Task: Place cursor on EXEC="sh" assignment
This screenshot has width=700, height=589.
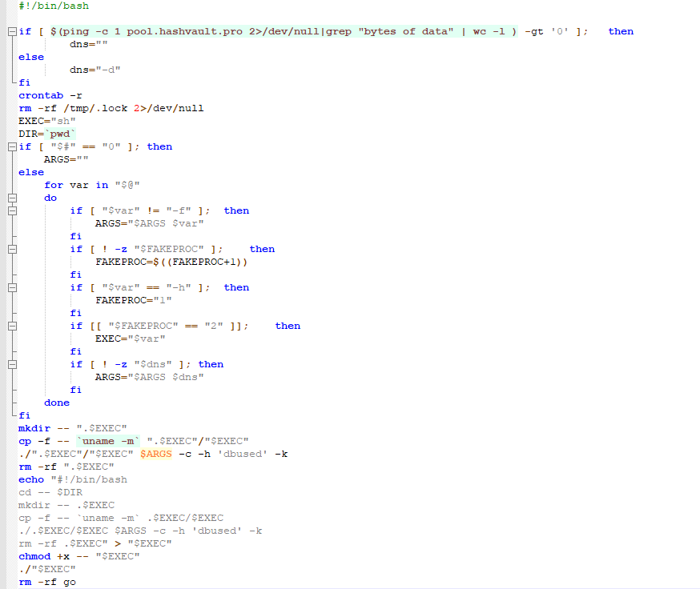Action: tap(47, 121)
